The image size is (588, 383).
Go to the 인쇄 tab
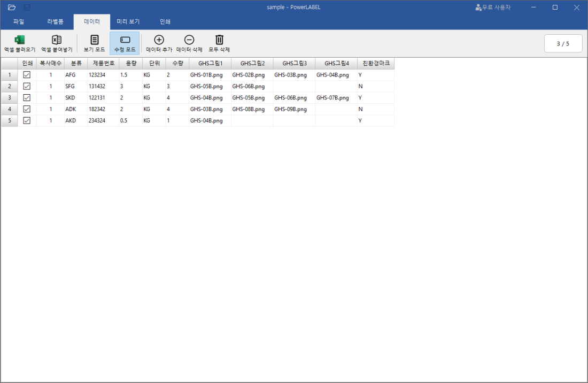[165, 22]
